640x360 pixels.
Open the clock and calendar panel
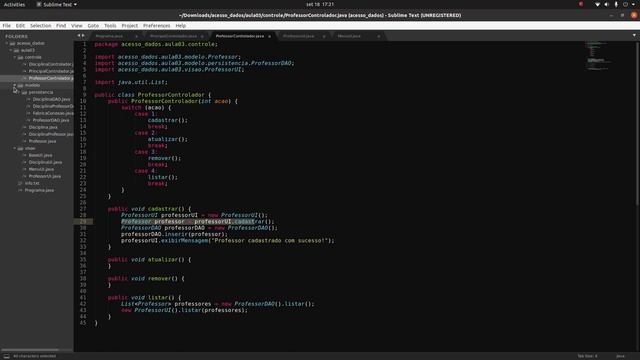coord(320,4)
